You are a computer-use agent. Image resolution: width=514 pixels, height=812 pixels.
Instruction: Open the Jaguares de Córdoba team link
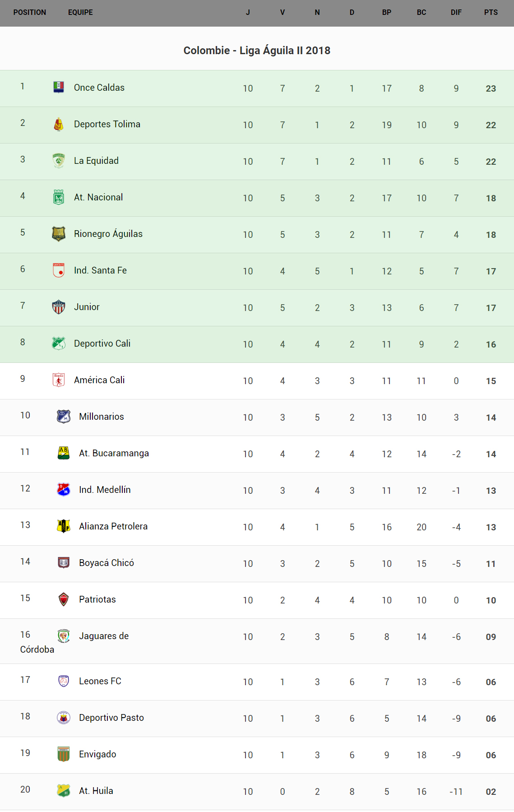pyautogui.click(x=104, y=636)
